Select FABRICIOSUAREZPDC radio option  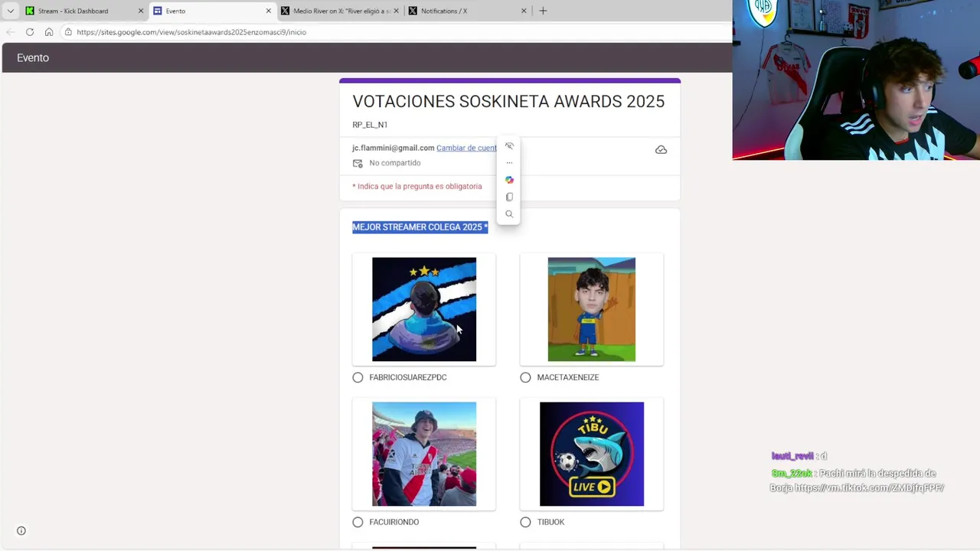pos(358,377)
